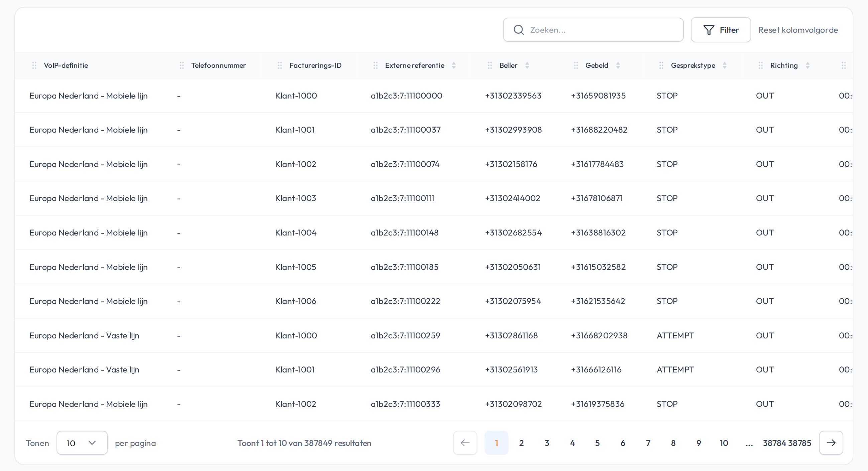Screen dimensions: 868x471
Task: Grab the Richting column drag handle
Action: [x=761, y=65]
